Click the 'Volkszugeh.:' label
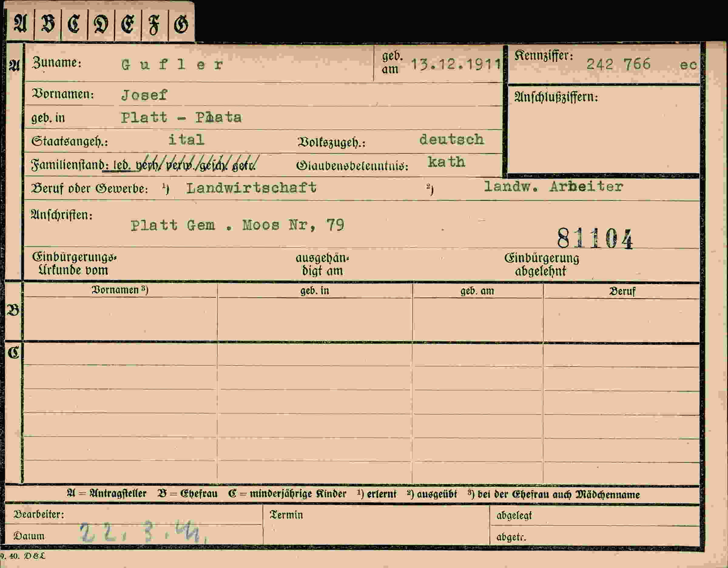Viewport: 728px width, 568px height. pos(331,142)
